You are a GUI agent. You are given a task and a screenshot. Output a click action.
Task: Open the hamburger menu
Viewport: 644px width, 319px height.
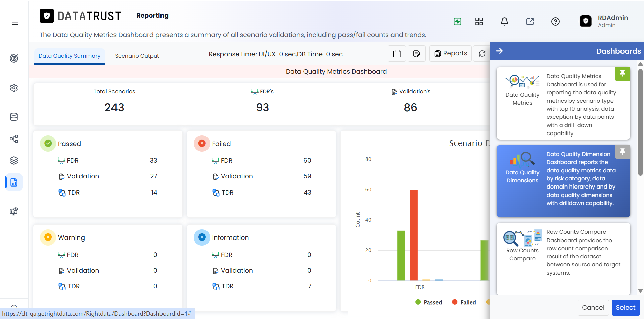click(x=15, y=22)
